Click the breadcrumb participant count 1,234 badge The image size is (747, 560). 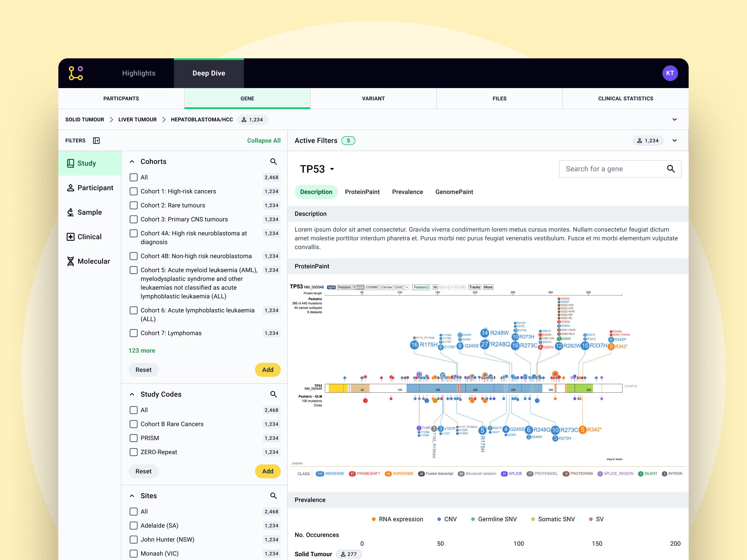point(253,120)
